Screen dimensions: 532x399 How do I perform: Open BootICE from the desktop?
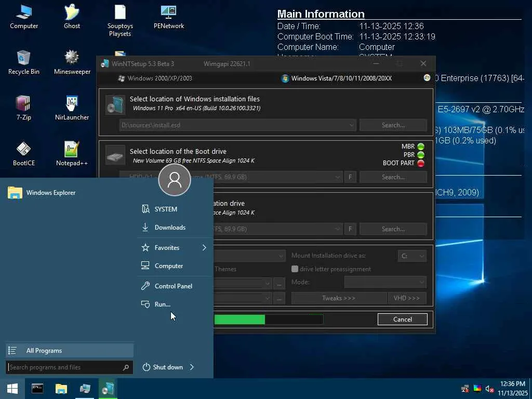pyautogui.click(x=24, y=154)
